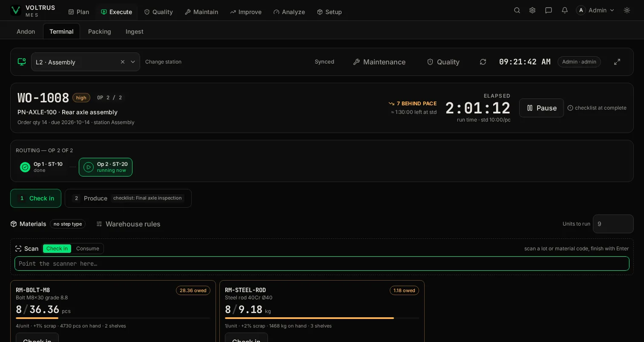Open the Analyze menu

click(x=289, y=12)
